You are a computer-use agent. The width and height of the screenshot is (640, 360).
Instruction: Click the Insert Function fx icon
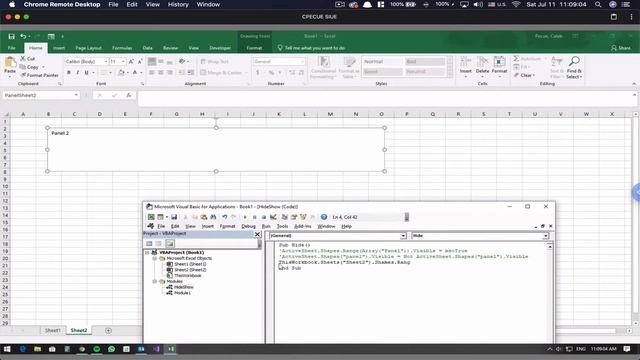click(x=129, y=95)
